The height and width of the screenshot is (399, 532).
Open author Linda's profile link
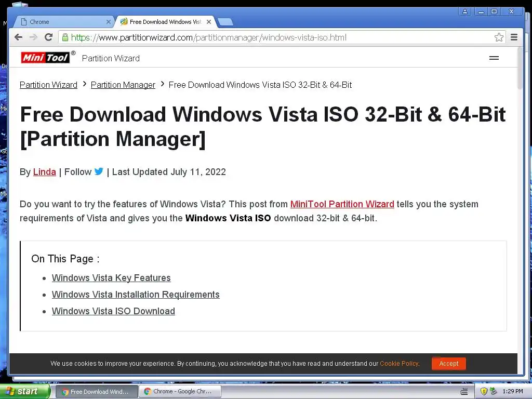pos(45,171)
